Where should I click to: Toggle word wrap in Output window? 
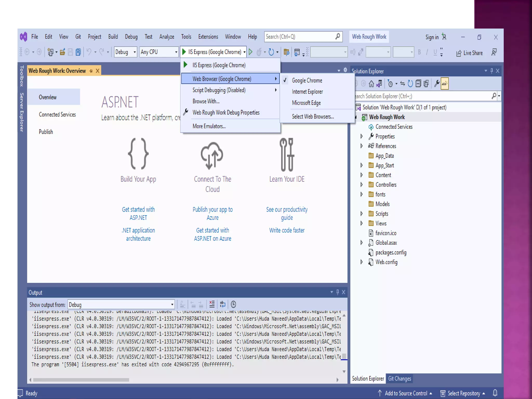(x=223, y=304)
